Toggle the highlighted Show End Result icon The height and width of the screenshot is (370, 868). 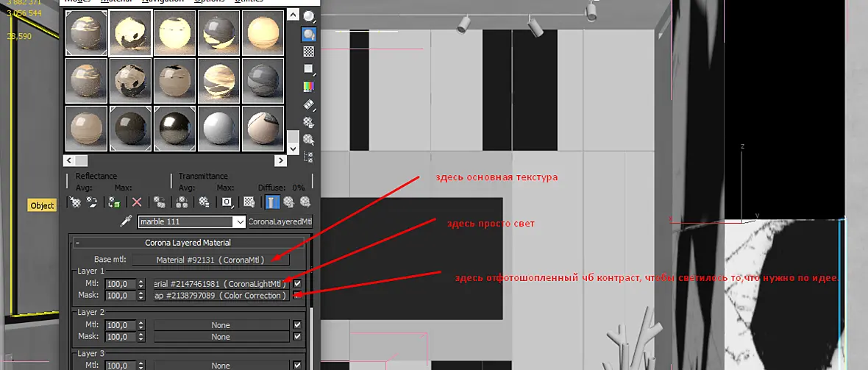[x=272, y=202]
